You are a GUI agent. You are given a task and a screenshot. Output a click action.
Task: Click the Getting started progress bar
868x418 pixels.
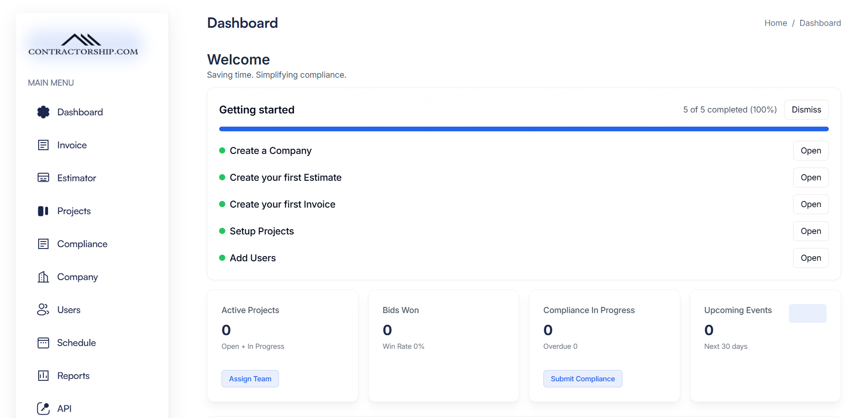click(x=524, y=129)
